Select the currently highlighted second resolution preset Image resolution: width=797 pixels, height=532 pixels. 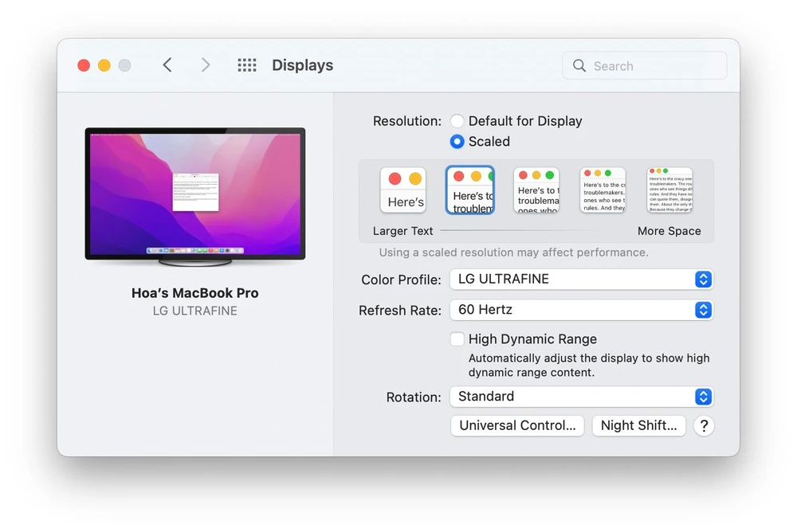pyautogui.click(x=469, y=190)
